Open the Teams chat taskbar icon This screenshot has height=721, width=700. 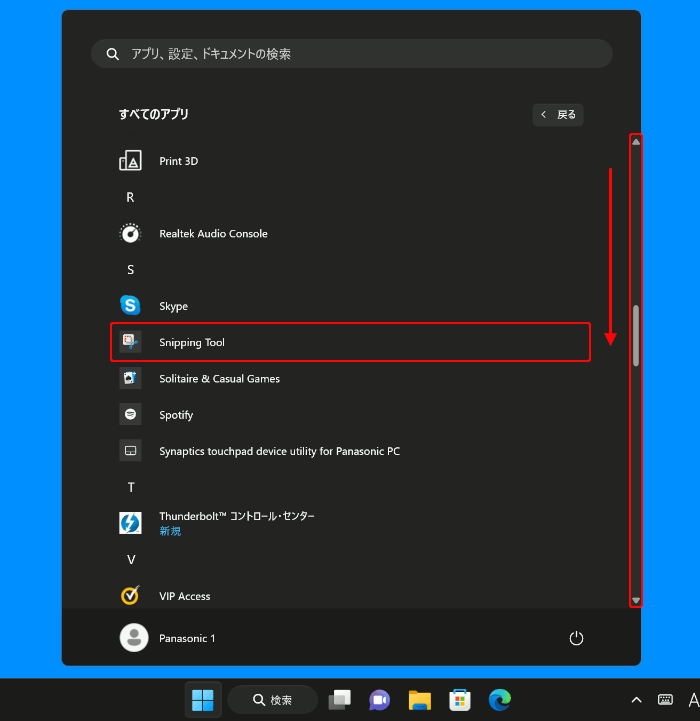(379, 700)
